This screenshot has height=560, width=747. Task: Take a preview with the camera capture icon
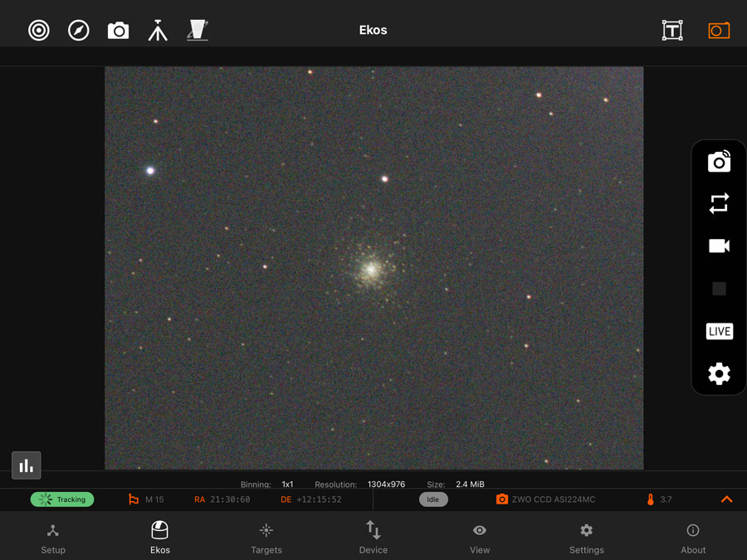tap(719, 162)
